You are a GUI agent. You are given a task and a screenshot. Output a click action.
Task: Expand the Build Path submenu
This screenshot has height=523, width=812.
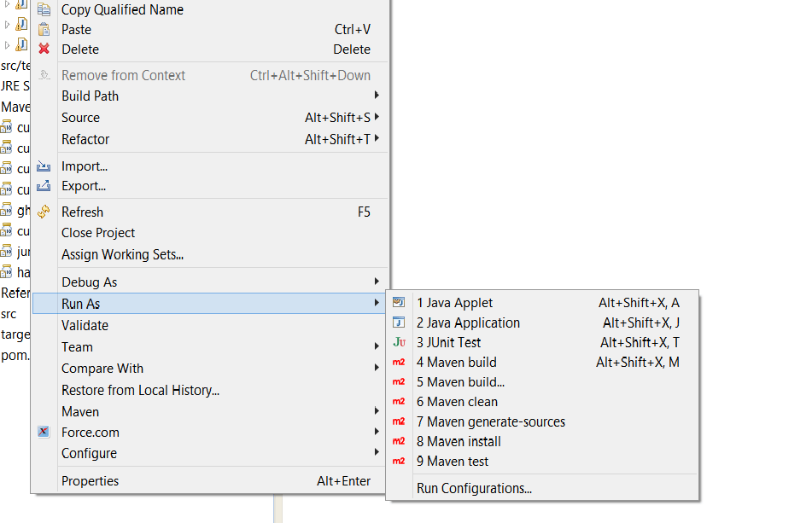pyautogui.click(x=376, y=96)
